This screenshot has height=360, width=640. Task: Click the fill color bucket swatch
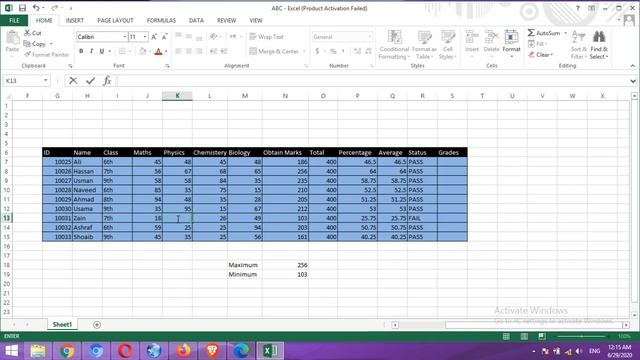(142, 51)
